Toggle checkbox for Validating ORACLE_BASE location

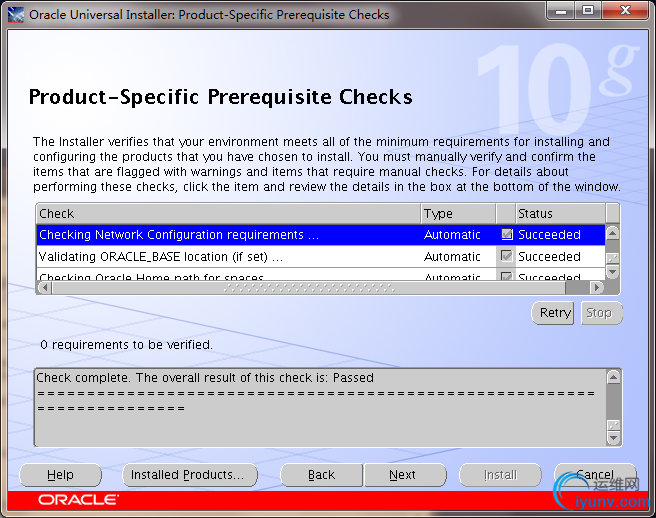pyautogui.click(x=507, y=256)
